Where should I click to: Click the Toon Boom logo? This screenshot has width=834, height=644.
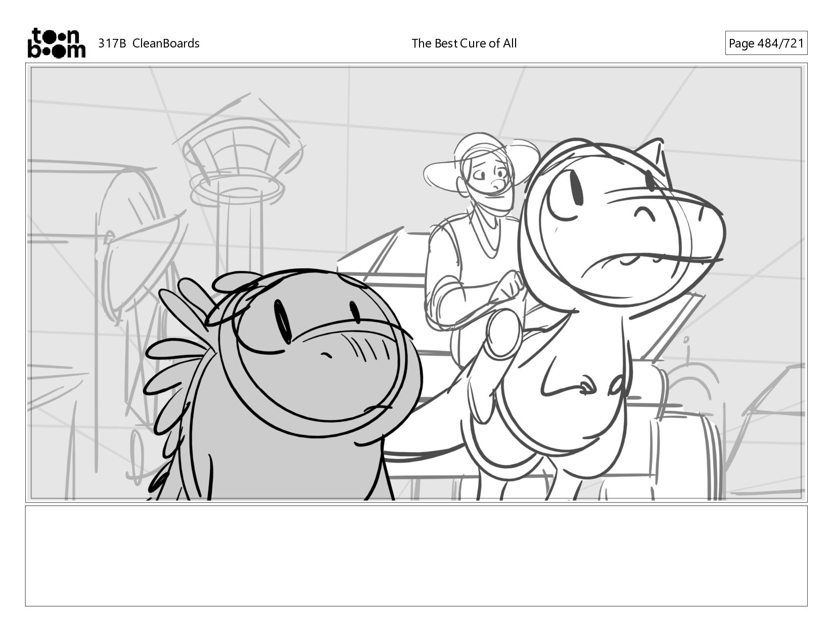(x=56, y=43)
